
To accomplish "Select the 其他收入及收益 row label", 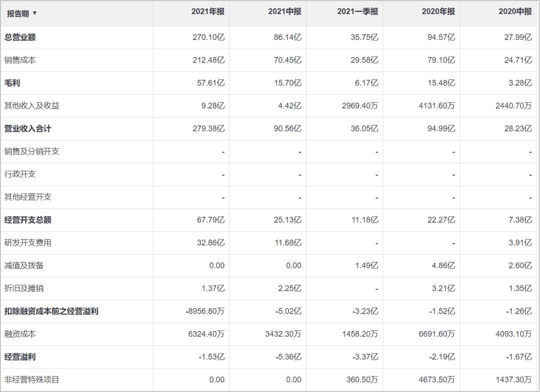I will [32, 105].
